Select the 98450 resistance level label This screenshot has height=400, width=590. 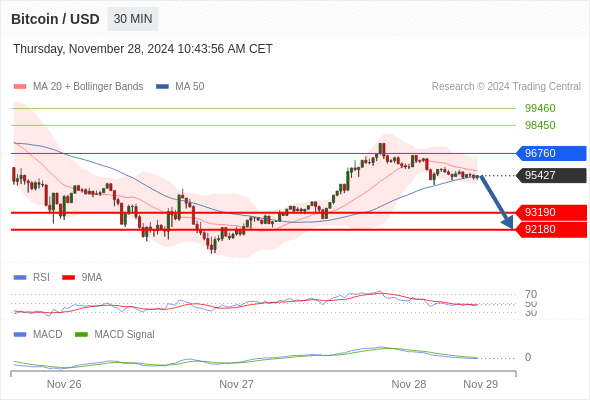point(540,125)
